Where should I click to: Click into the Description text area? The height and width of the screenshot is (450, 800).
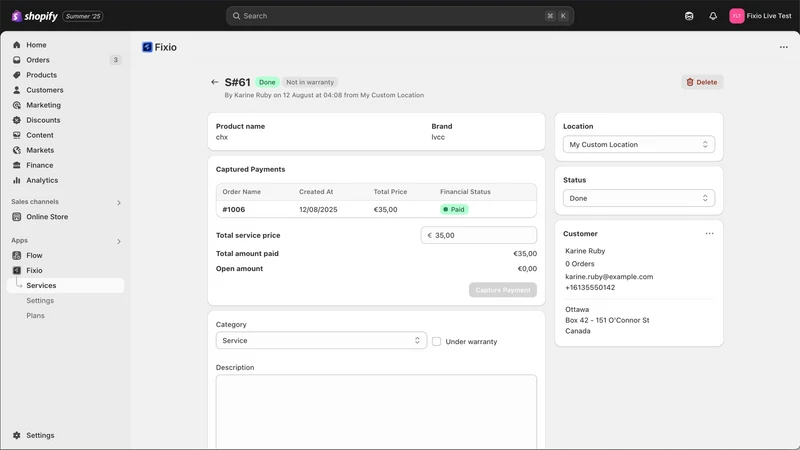coord(376,411)
